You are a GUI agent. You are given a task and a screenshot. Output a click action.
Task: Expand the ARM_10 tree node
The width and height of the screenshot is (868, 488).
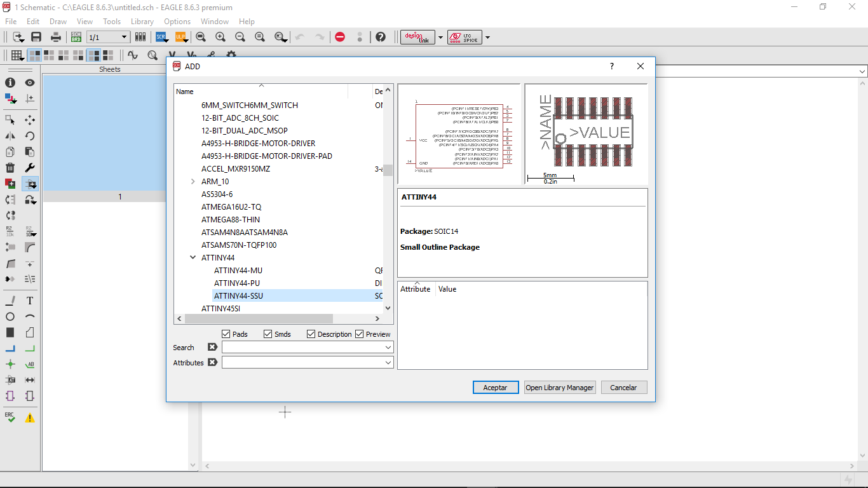(x=193, y=182)
